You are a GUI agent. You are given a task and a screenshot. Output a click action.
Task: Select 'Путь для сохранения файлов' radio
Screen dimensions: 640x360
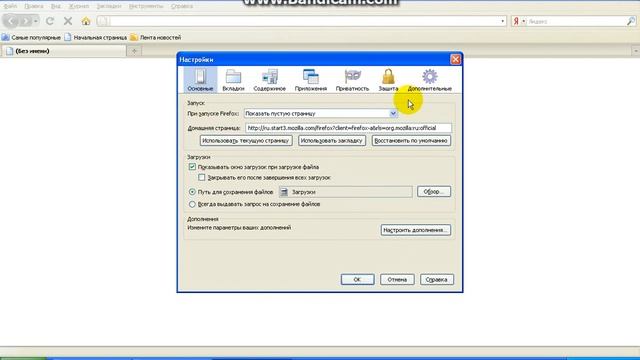(192, 191)
